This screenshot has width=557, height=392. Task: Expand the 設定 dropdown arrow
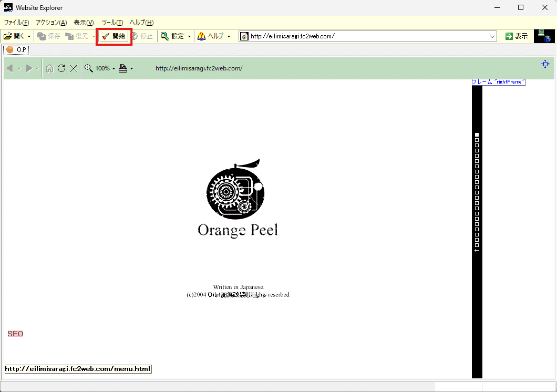pyautogui.click(x=189, y=36)
